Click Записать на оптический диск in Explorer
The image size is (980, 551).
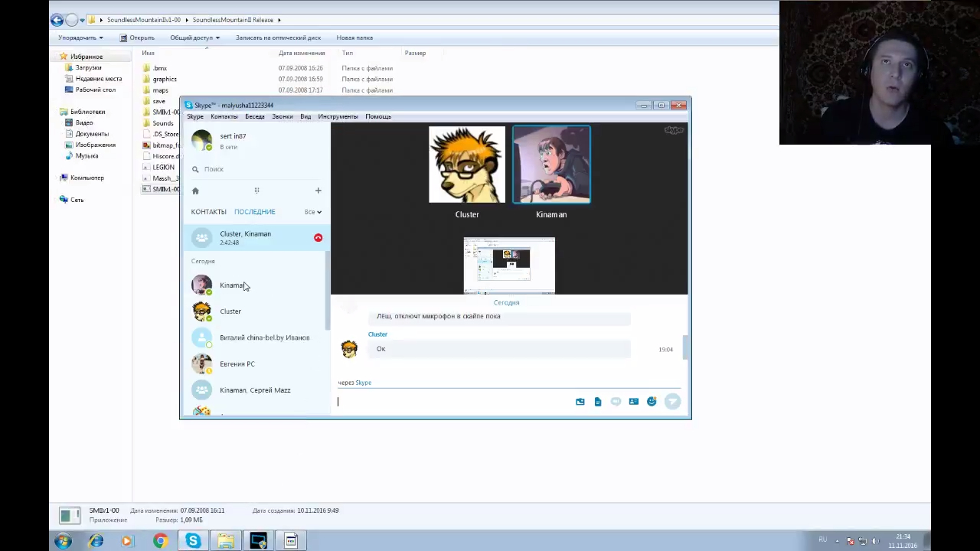[278, 37]
